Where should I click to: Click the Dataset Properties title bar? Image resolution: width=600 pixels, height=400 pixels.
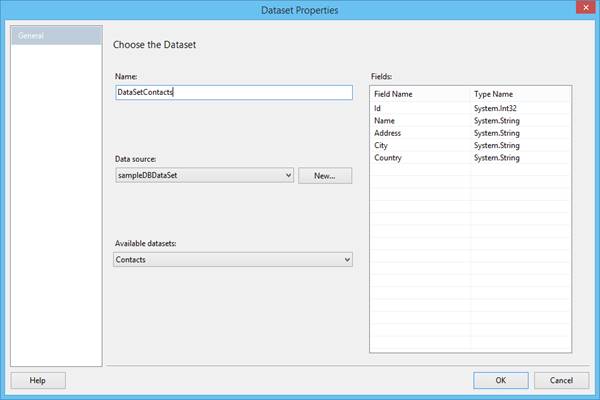pyautogui.click(x=300, y=10)
